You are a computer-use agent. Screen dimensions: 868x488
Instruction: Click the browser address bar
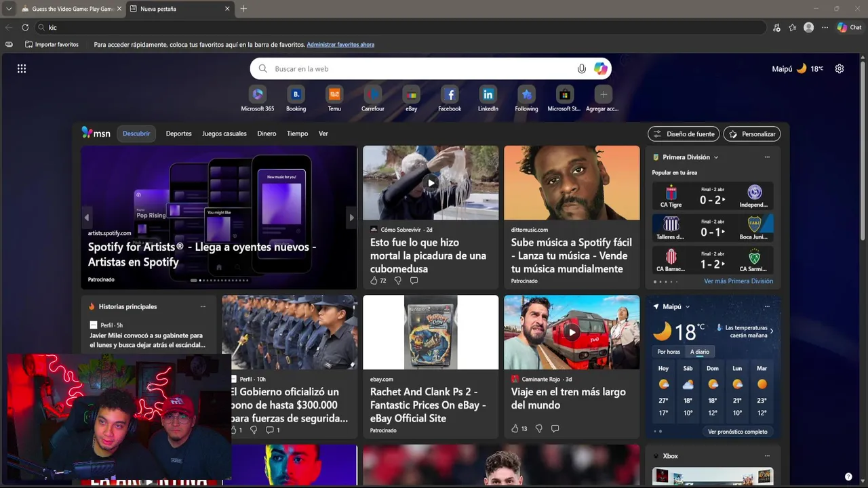tap(400, 27)
